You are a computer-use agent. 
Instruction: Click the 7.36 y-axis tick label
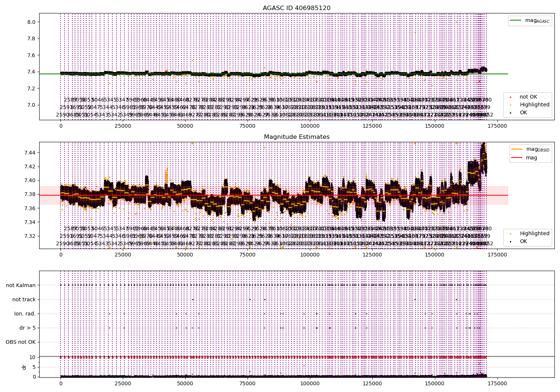pos(30,208)
